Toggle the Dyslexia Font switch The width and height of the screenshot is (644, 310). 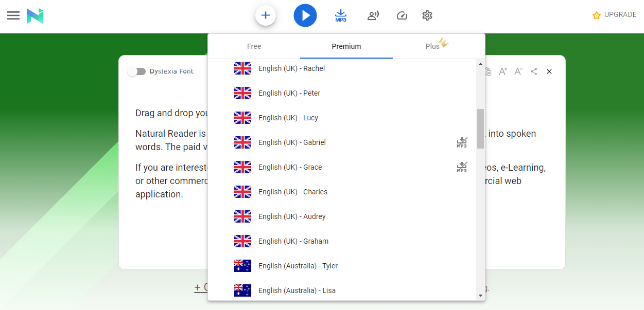pos(137,71)
